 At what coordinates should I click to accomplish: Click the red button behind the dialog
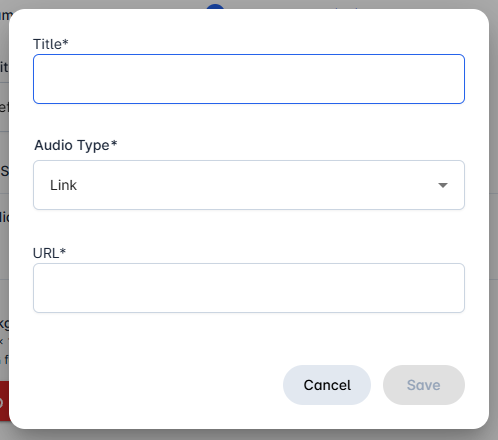tap(4, 401)
